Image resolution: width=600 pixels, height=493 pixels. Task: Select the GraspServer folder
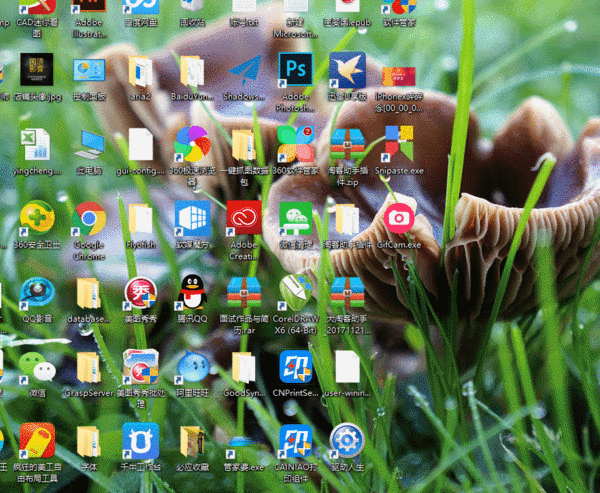(89, 367)
